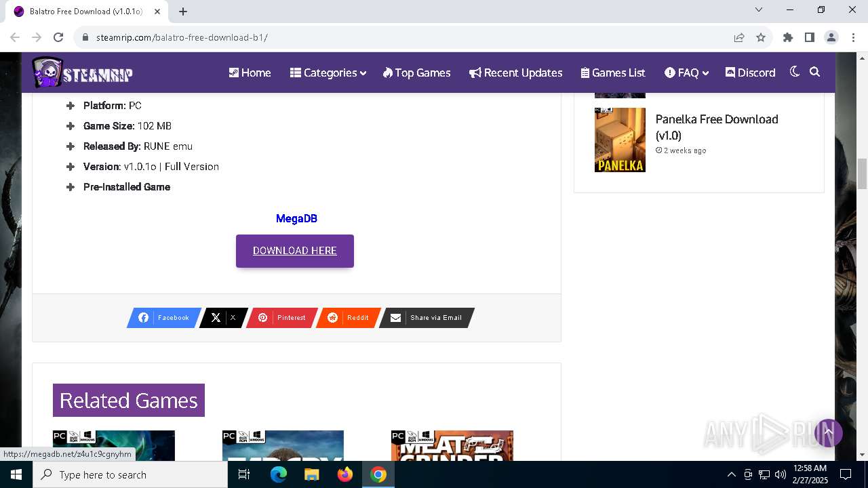The height and width of the screenshot is (488, 868).
Task: Open the taskbar clock and date
Action: pyautogui.click(x=810, y=474)
